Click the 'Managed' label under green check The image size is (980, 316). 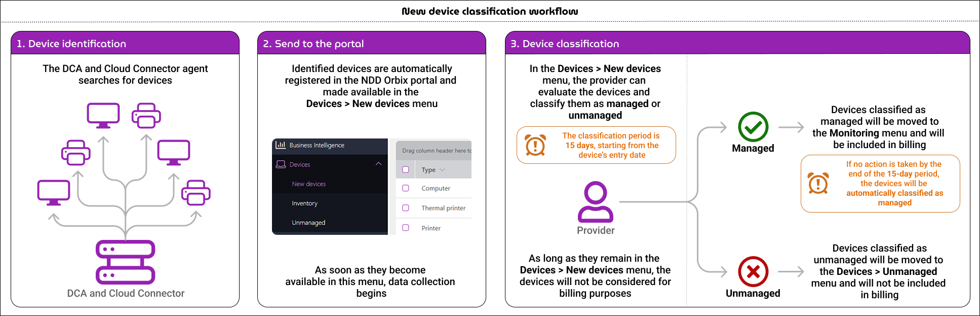753,148
